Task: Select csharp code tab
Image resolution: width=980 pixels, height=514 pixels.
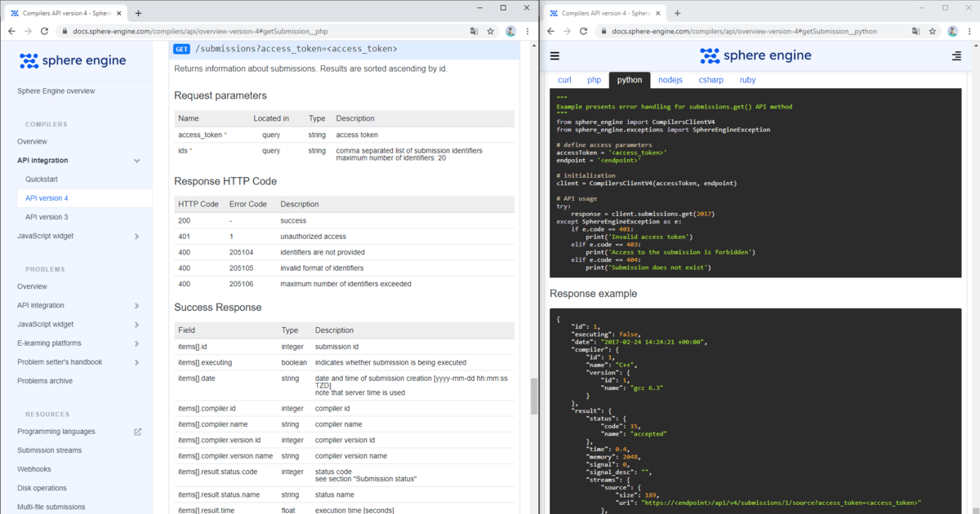Action: 711,80
